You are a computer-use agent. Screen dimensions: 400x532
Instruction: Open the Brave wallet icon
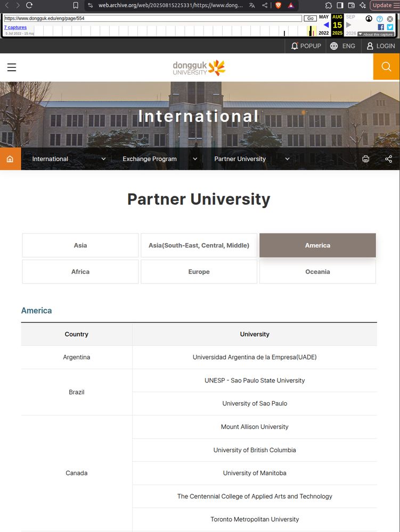[x=352, y=5]
